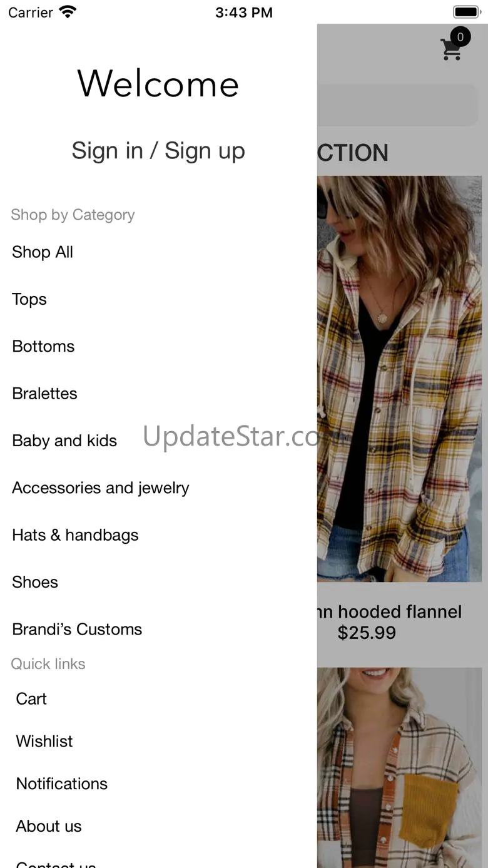Open Accessories and jewelry category
This screenshot has height=868, width=488.
101,488
